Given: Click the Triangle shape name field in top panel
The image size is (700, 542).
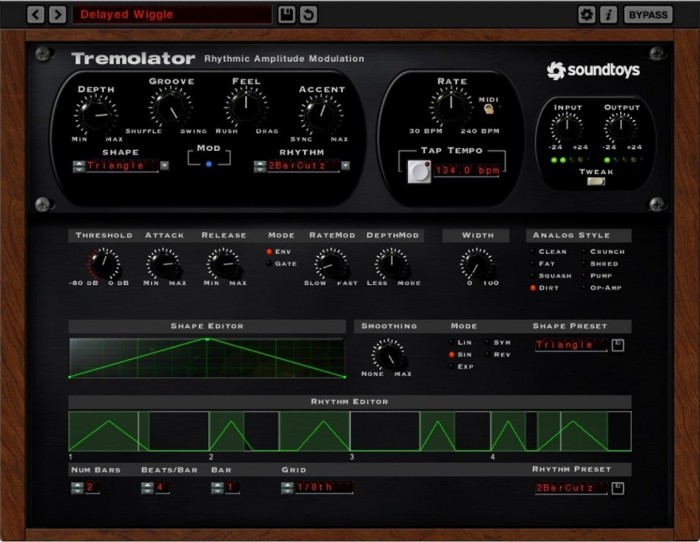Looking at the screenshot, I should [x=122, y=166].
